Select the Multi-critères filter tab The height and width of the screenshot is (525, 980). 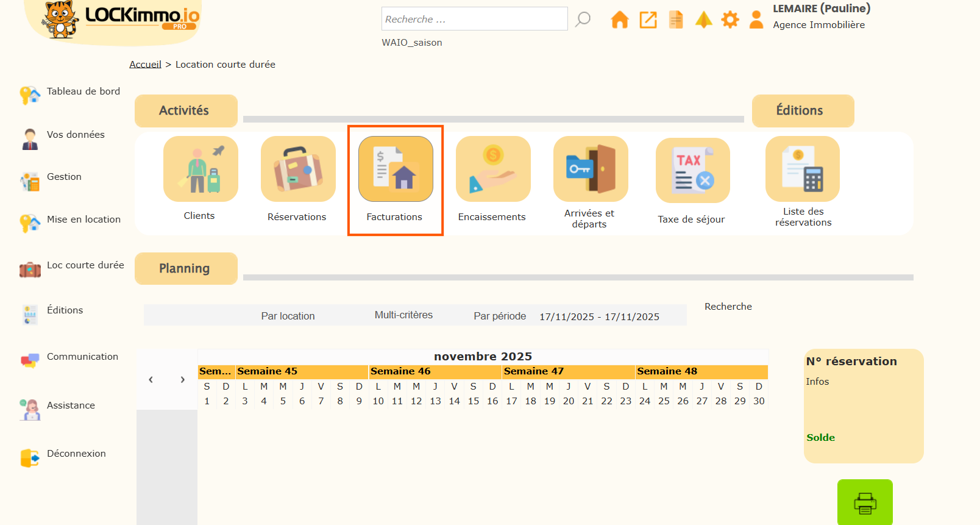403,315
